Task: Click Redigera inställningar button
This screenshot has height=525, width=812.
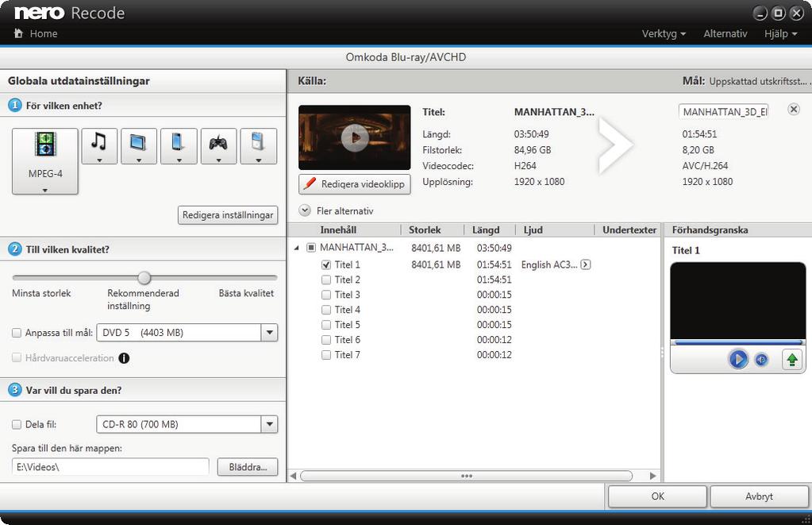Action: (x=227, y=215)
